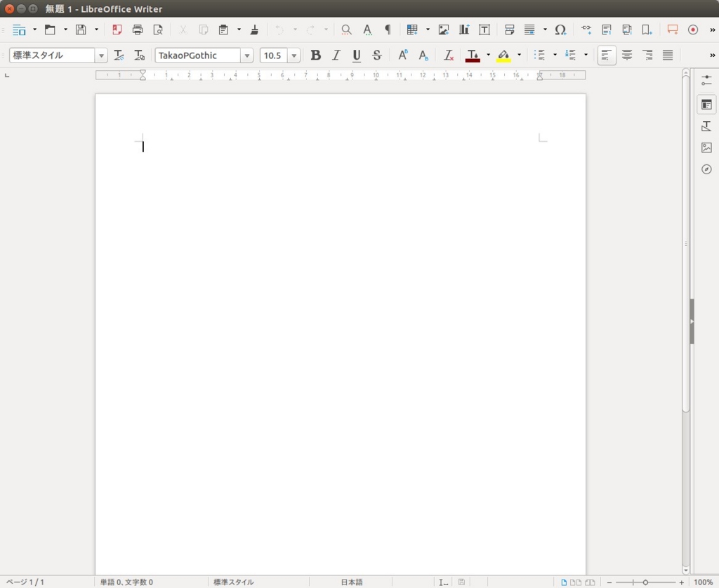Insert a table icon
The image size is (719, 588).
click(412, 30)
